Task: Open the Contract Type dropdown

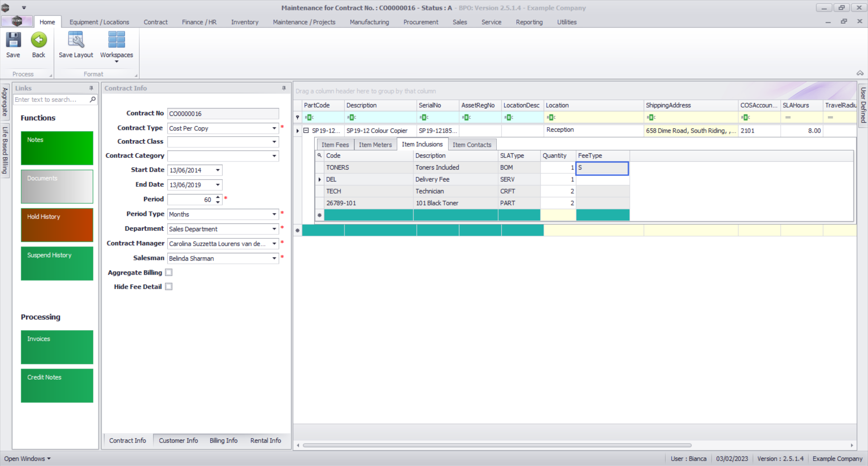Action: pos(274,128)
